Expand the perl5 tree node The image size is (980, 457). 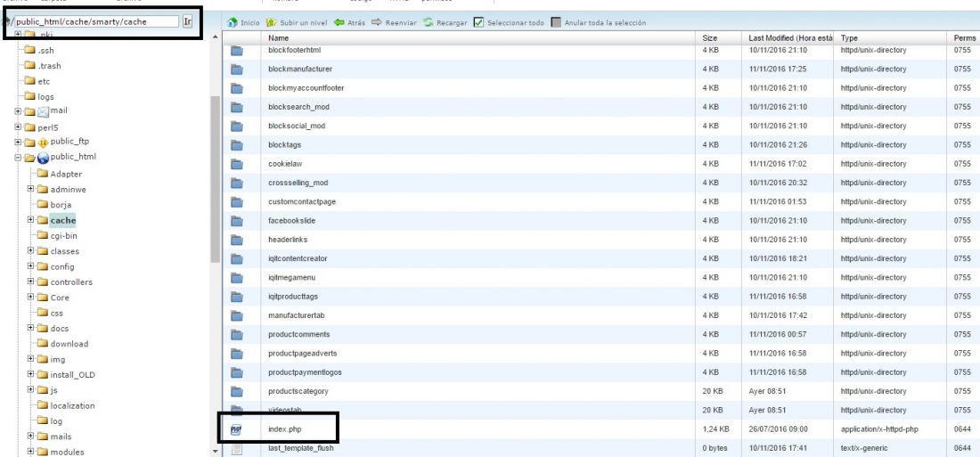click(x=18, y=127)
